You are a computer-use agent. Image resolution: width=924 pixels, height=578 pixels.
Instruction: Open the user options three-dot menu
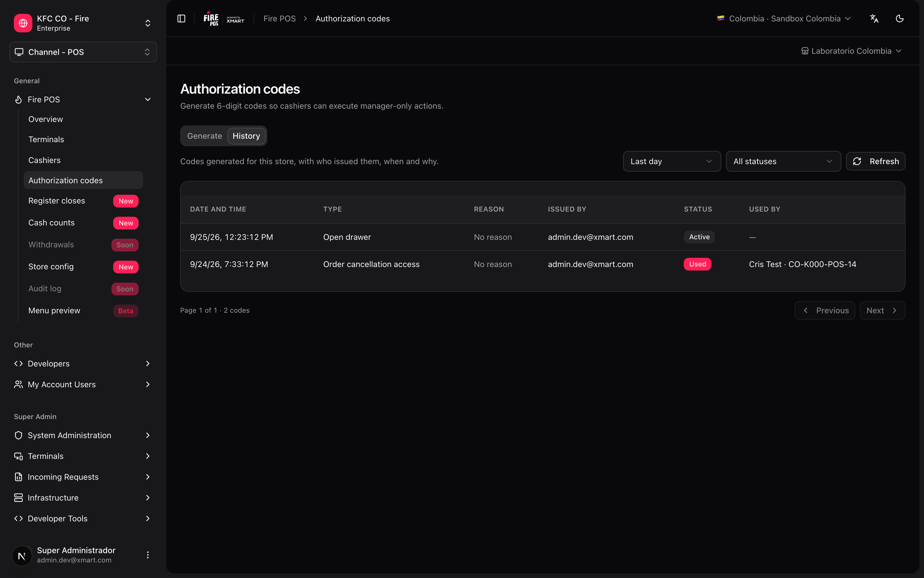click(148, 555)
